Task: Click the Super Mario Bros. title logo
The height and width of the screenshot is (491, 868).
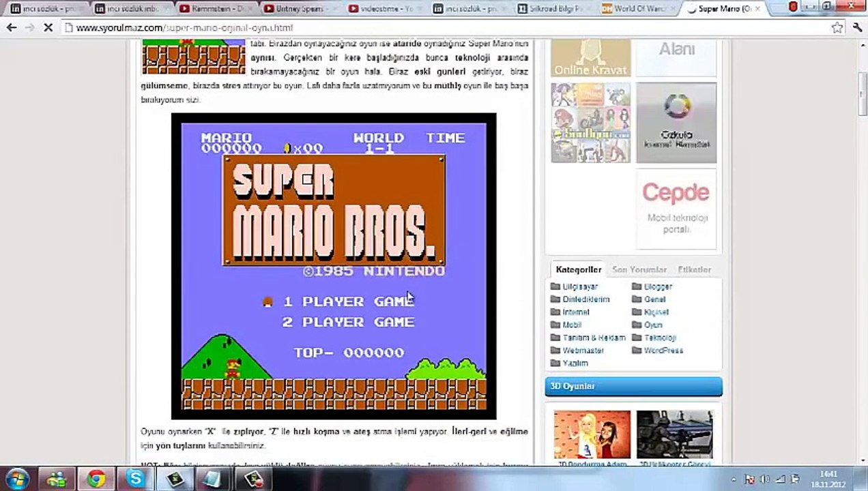Action: click(x=334, y=211)
